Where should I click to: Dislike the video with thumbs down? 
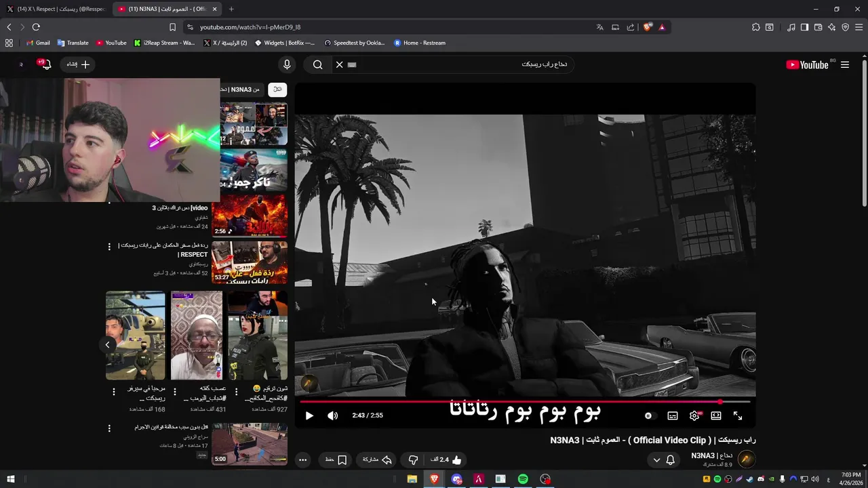[x=413, y=460]
